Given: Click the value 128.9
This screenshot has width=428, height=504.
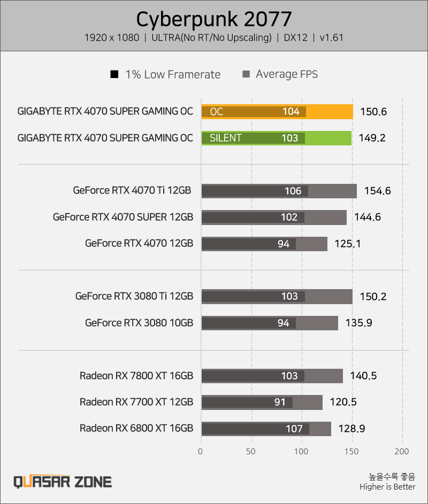Looking at the screenshot, I should 351,429.
